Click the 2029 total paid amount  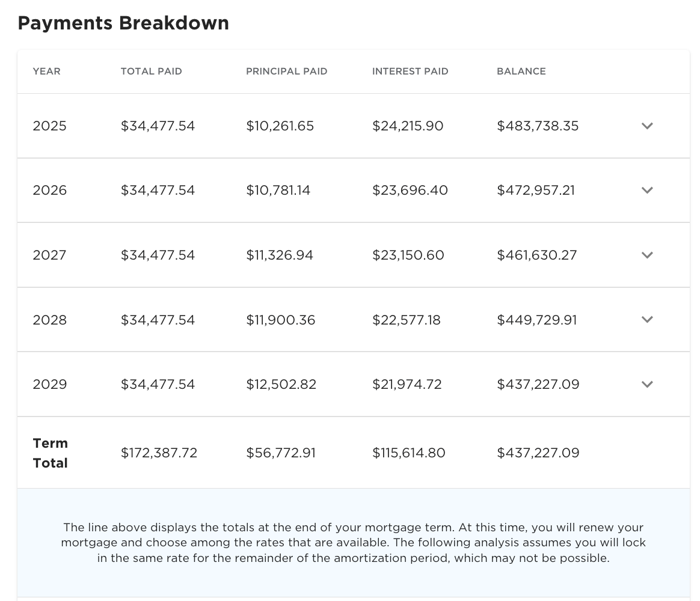coord(158,385)
